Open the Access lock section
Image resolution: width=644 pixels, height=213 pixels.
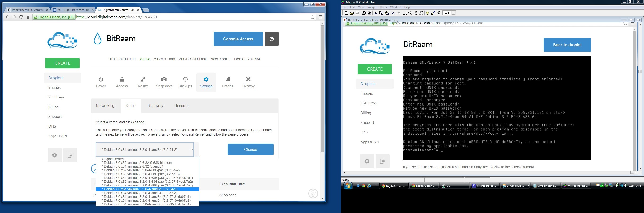[122, 83]
